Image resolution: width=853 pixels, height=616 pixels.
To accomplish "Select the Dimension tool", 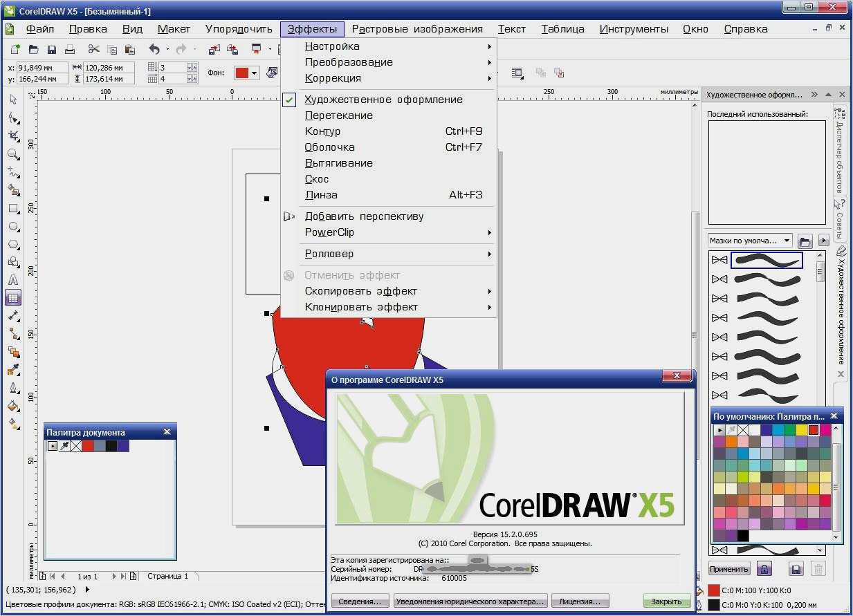I will [x=13, y=316].
